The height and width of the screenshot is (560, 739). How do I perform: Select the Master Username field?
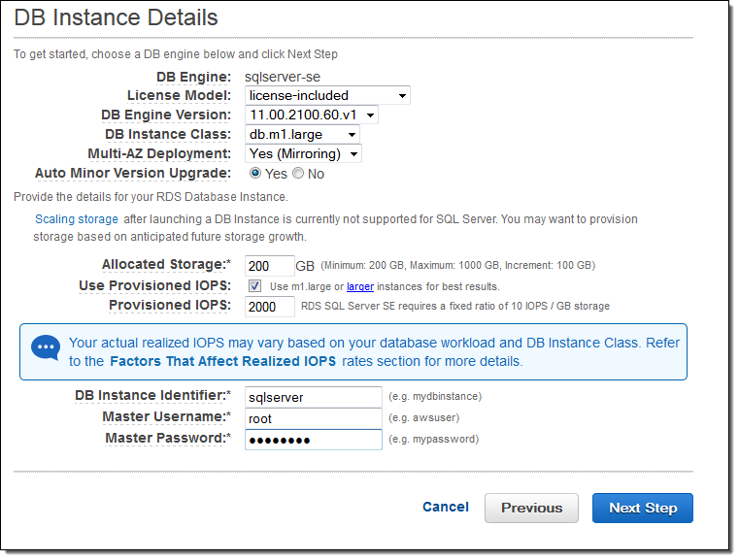pyautogui.click(x=313, y=418)
